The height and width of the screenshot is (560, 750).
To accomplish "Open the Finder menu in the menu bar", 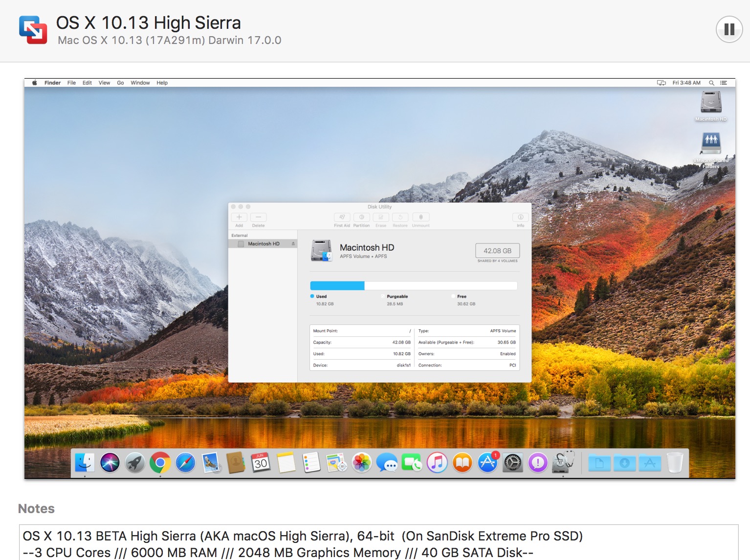I will click(x=52, y=83).
